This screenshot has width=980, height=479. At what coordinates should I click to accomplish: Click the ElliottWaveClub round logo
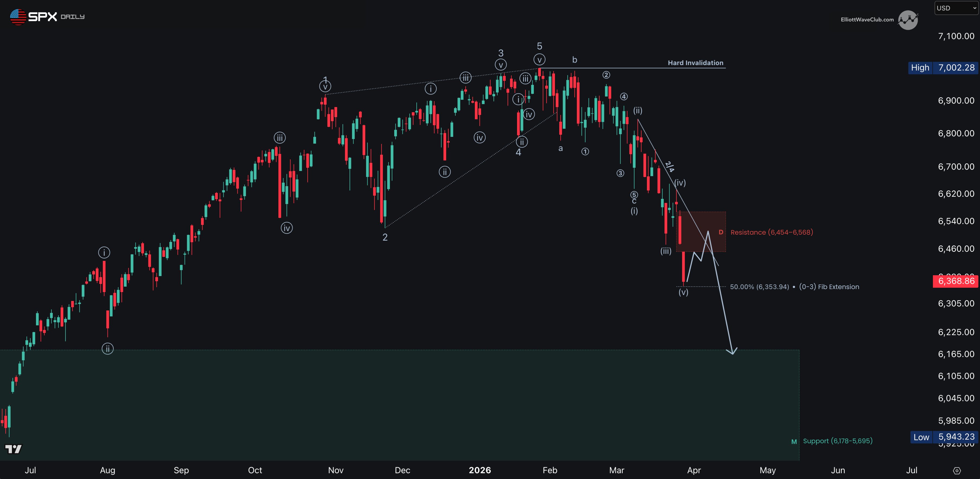point(908,20)
